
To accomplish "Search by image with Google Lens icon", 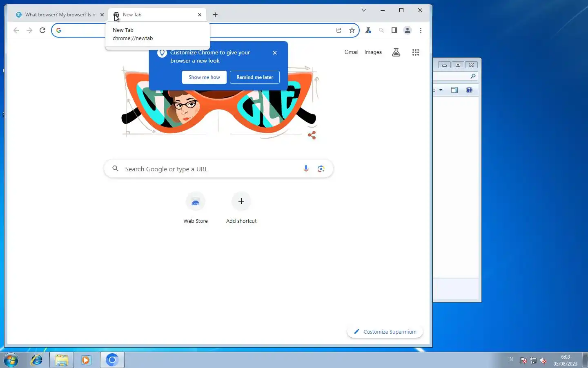I will click(x=321, y=169).
